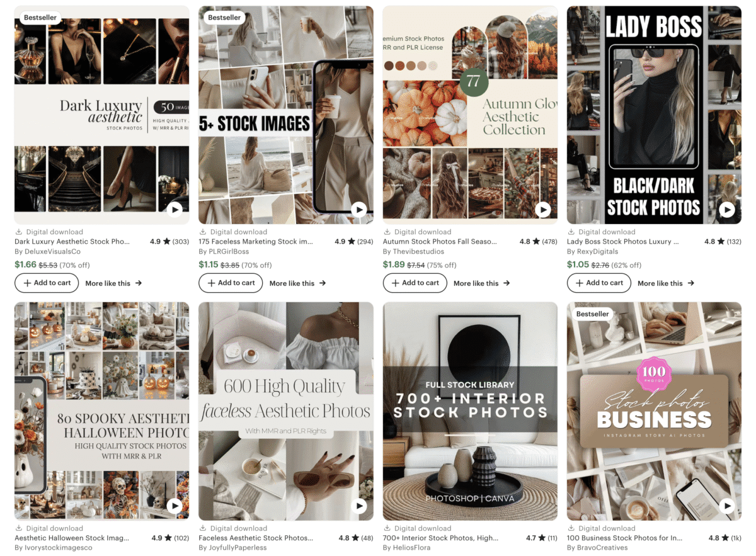Open More like this for Autumn Stock Photos

(x=482, y=283)
